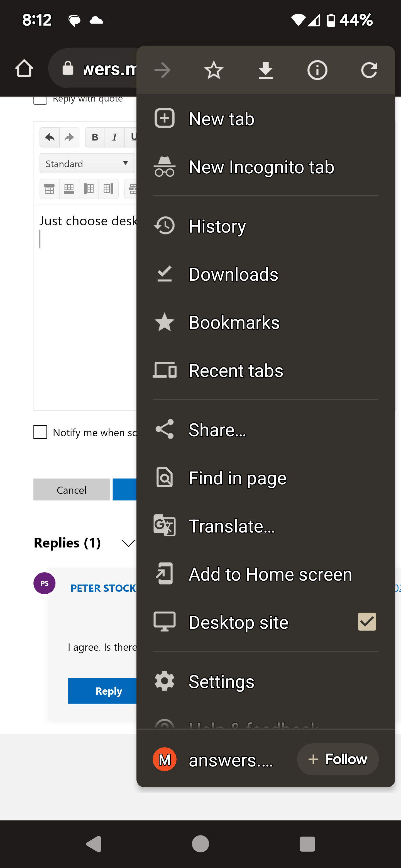Tap Android recent apps square button
Viewport: 401px width, 868px height.
(x=307, y=844)
